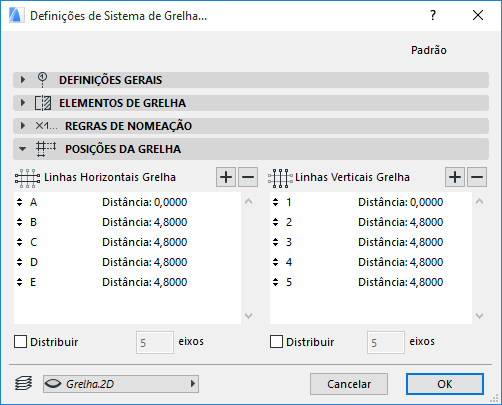
Task: Enable Distribuir for vertical lines
Action: tap(276, 342)
